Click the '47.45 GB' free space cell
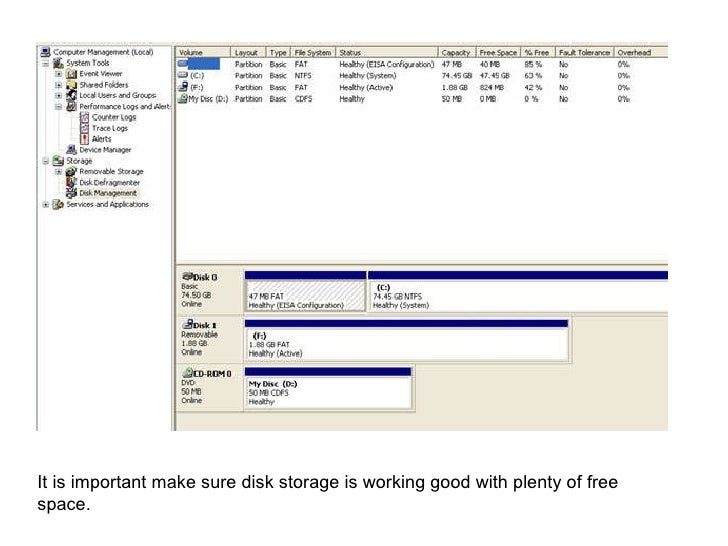The height and width of the screenshot is (546, 728). 494,75
